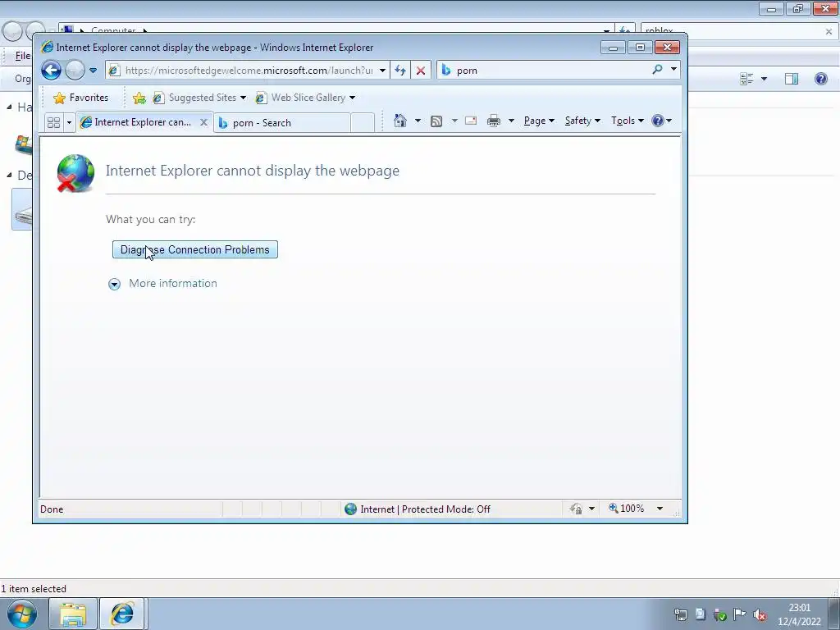Open the zoom level dropdown arrow
Image resolution: width=840 pixels, height=630 pixels.
pyautogui.click(x=660, y=509)
